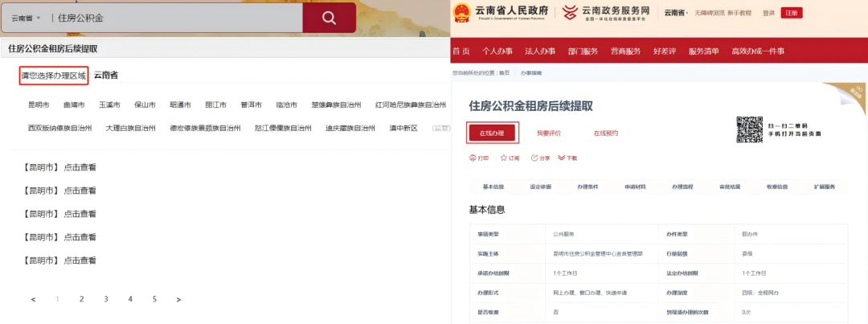
Task: Click the 在线办理 button
Action: tap(492, 133)
